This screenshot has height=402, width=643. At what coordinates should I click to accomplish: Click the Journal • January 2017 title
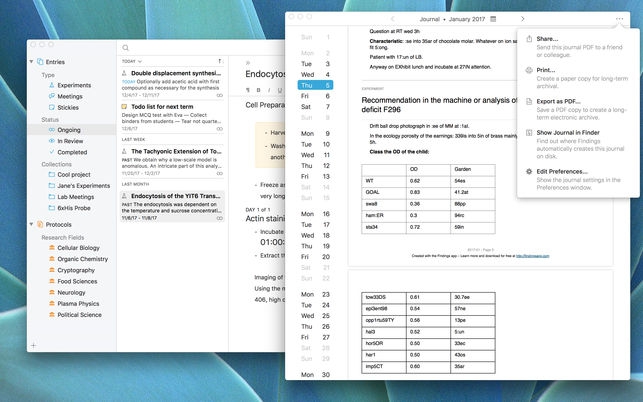click(x=452, y=19)
